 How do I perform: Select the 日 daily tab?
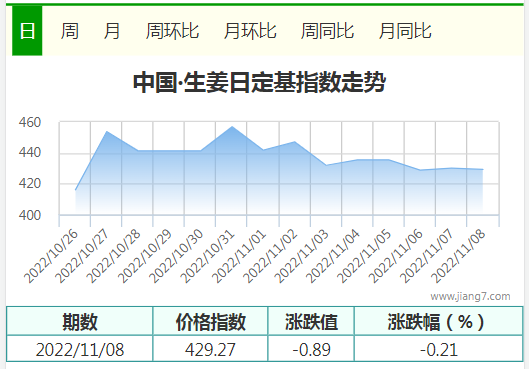point(27,31)
